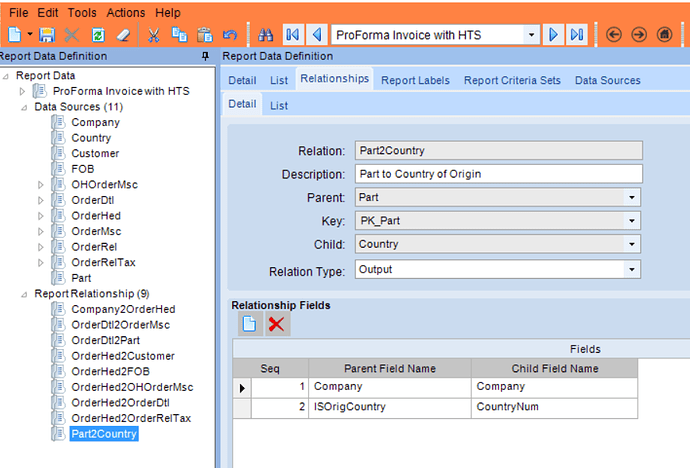This screenshot has width=690, height=468.
Task: Click the Cut scissors icon
Action: (153, 34)
